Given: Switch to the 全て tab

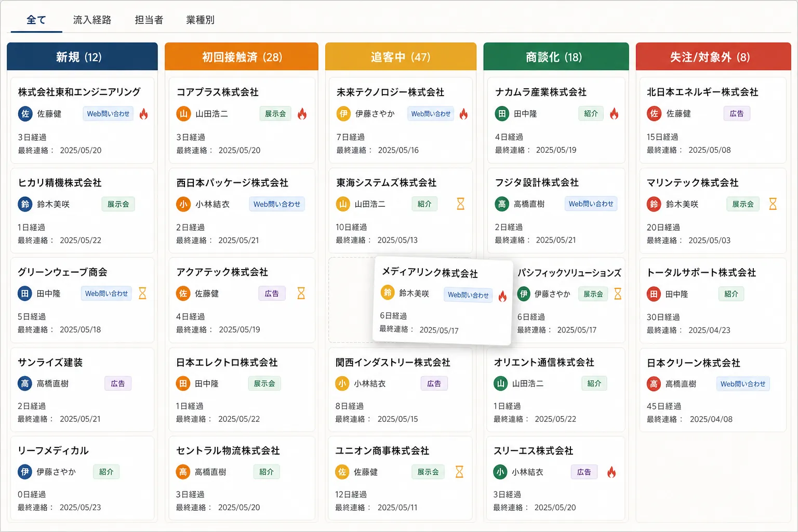Looking at the screenshot, I should (36, 20).
